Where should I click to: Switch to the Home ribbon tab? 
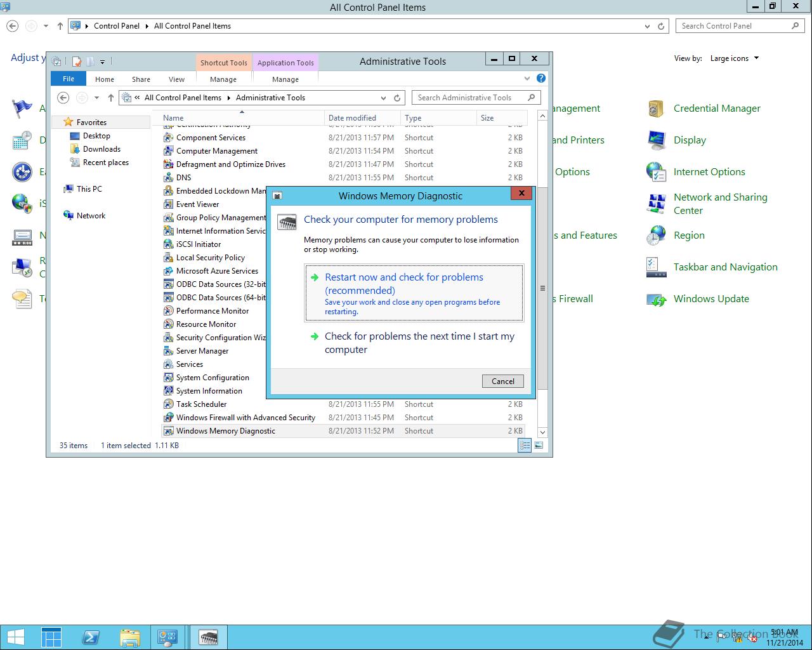pyautogui.click(x=105, y=79)
